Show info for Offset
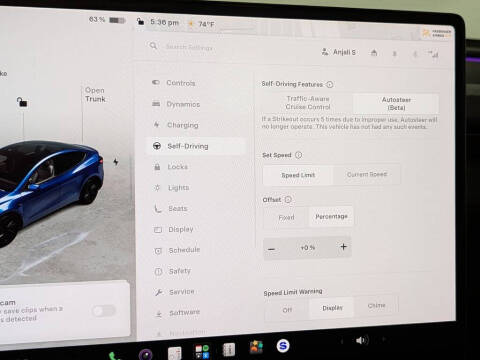The width and height of the screenshot is (480, 360). click(288, 199)
